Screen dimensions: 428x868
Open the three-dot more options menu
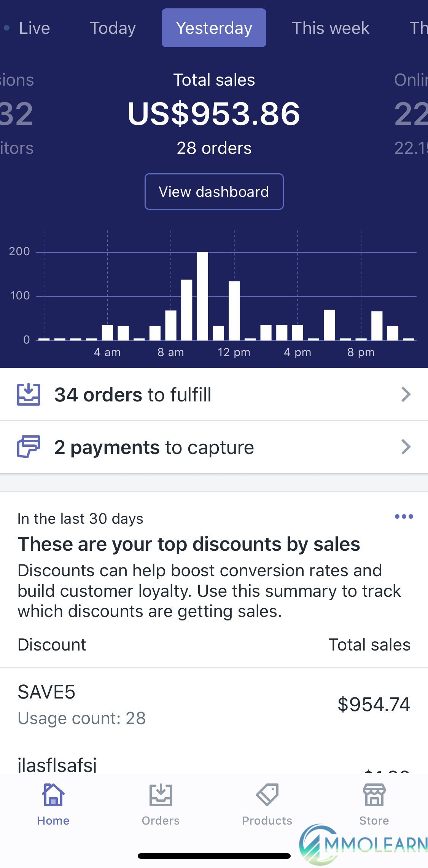404,516
